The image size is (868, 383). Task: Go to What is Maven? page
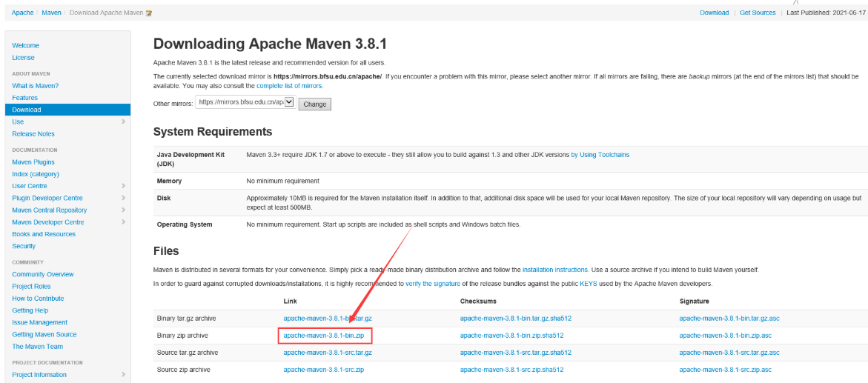point(36,86)
